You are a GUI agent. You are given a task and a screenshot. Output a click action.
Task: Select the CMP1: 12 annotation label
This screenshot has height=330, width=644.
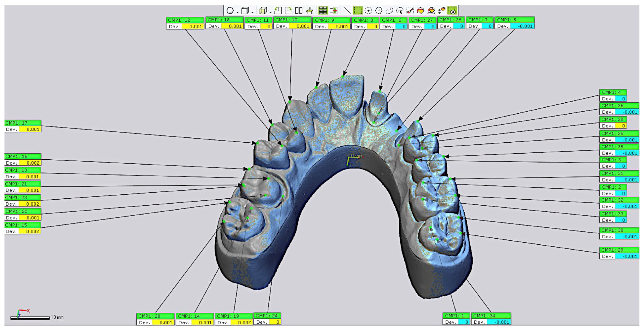click(185, 20)
